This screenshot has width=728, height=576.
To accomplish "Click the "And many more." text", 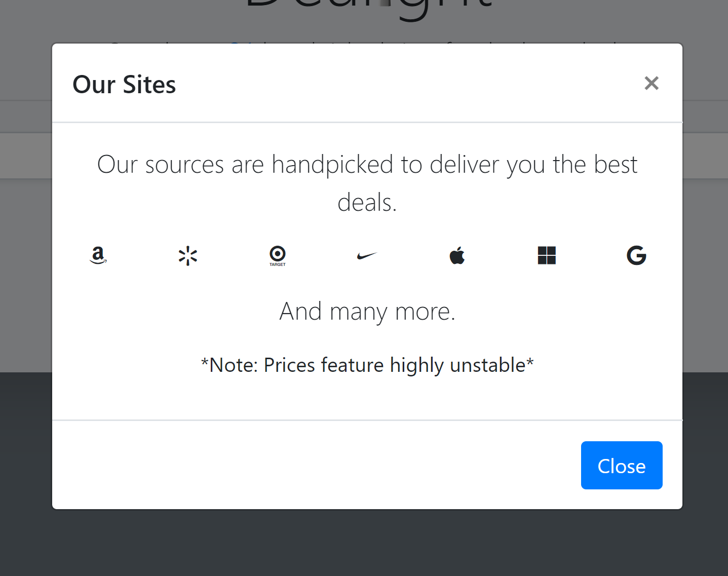I will (367, 311).
